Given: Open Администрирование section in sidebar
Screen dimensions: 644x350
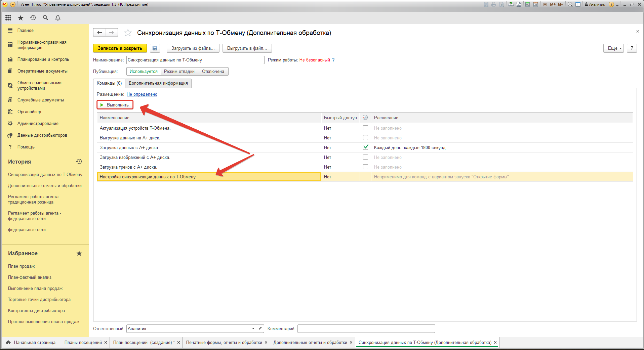Looking at the screenshot, I should coord(38,124).
